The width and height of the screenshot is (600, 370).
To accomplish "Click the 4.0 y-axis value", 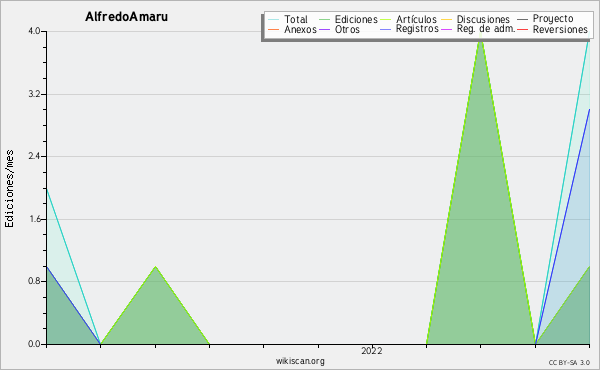I will 34,31.
